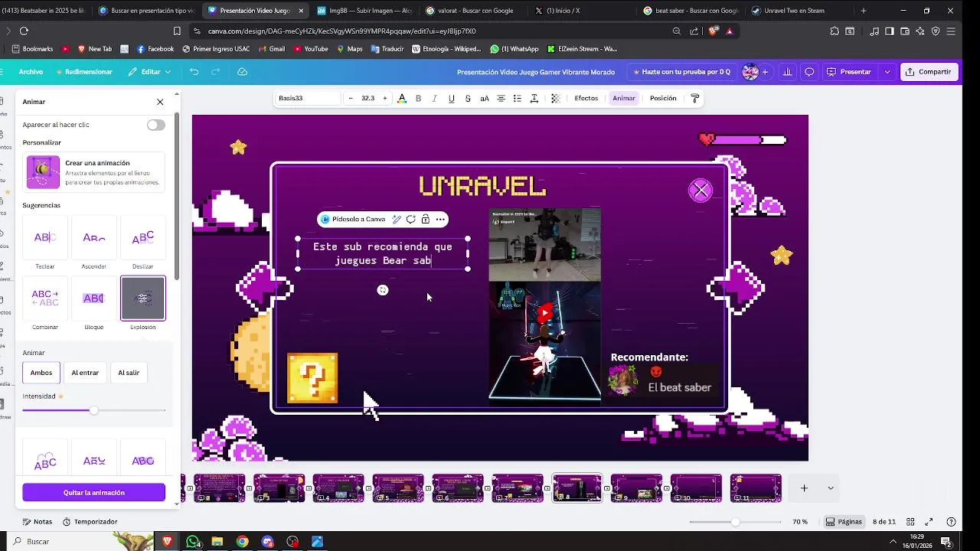This screenshot has width=980, height=551.
Task: Click the Animar toolbar tab
Action: (624, 98)
